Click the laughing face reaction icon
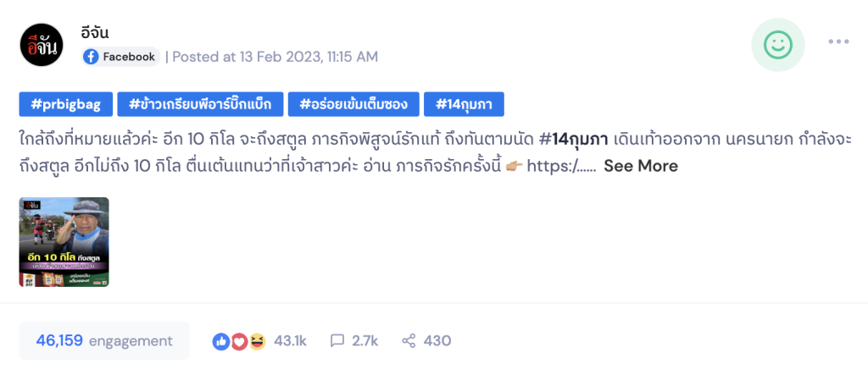 257,341
